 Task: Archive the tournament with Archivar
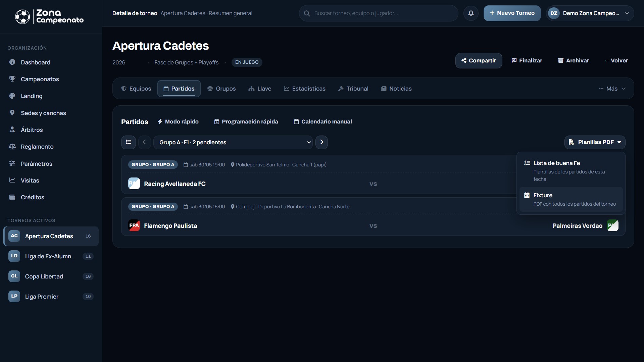(574, 61)
